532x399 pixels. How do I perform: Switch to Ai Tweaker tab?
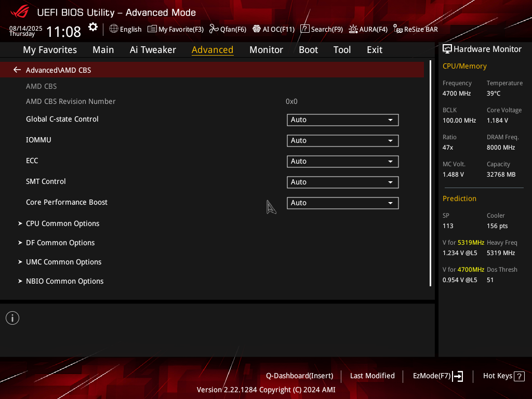tap(153, 50)
